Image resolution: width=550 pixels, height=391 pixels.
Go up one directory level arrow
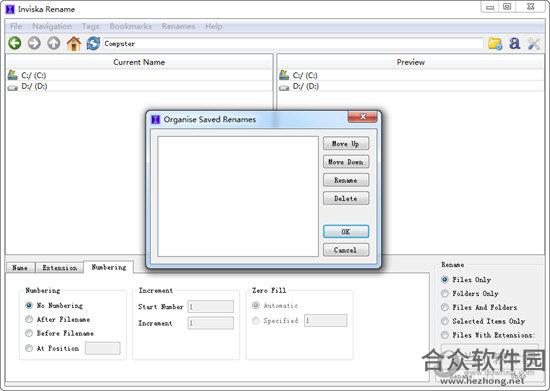pyautogui.click(x=54, y=43)
